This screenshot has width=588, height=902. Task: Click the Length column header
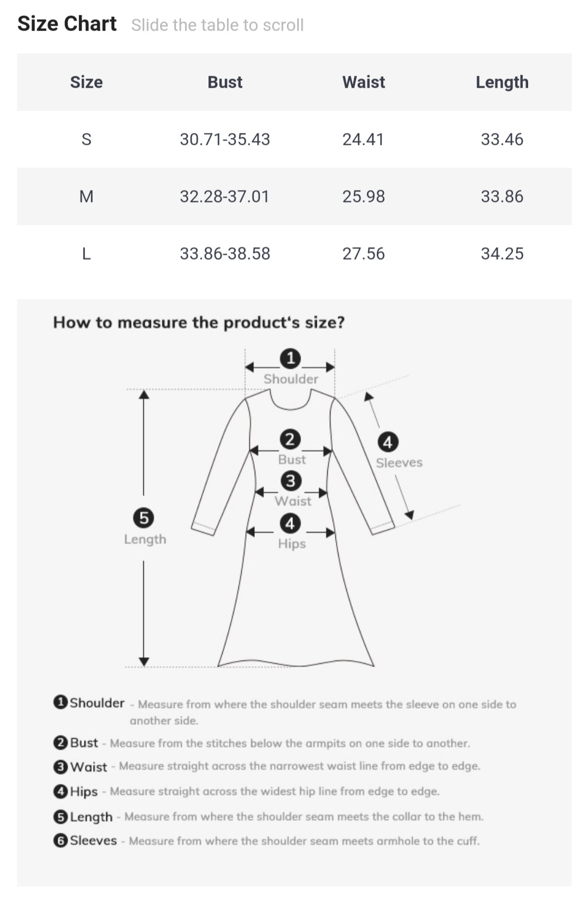coord(502,82)
